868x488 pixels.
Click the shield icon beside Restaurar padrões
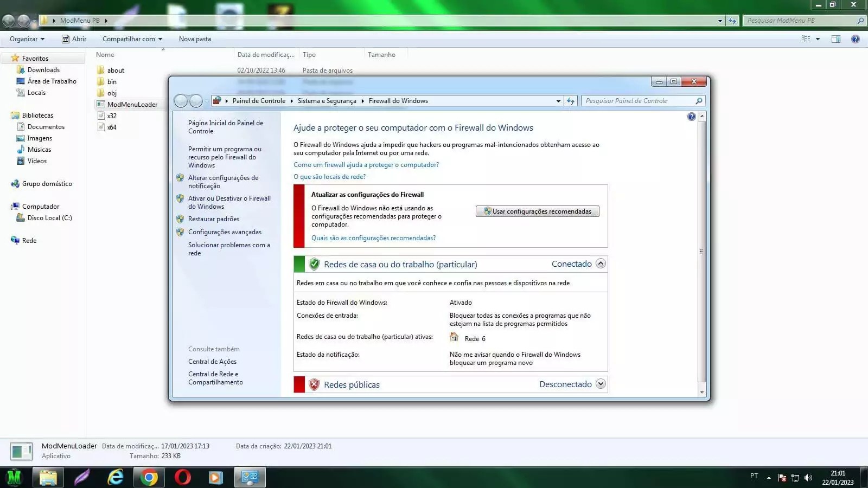point(180,218)
